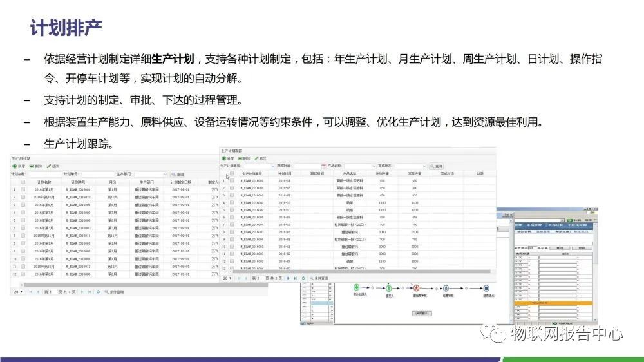644x362 pixels.
Task: Toggle select-all checkbox in 生产计划跟踪 table header
Action: coord(232,173)
